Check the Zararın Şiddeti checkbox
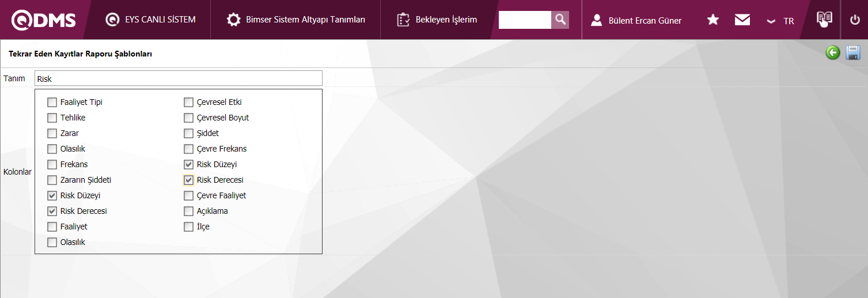 coord(52,180)
